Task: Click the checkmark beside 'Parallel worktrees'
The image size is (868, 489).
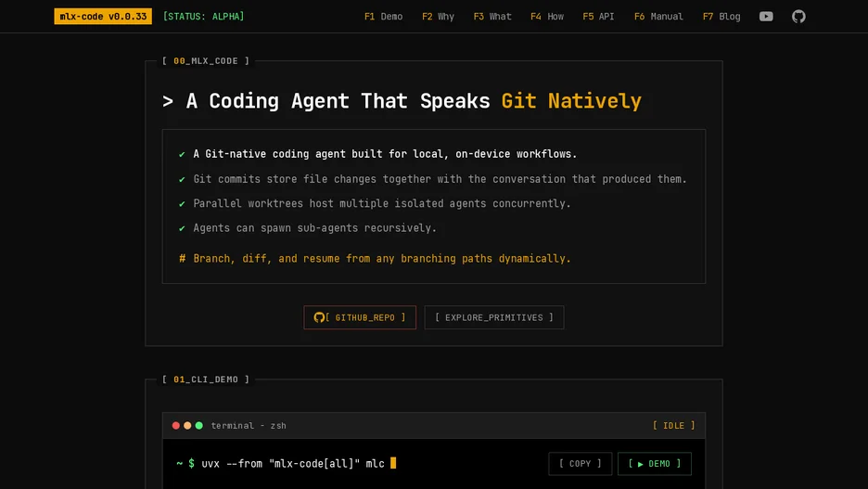Action: [182, 204]
